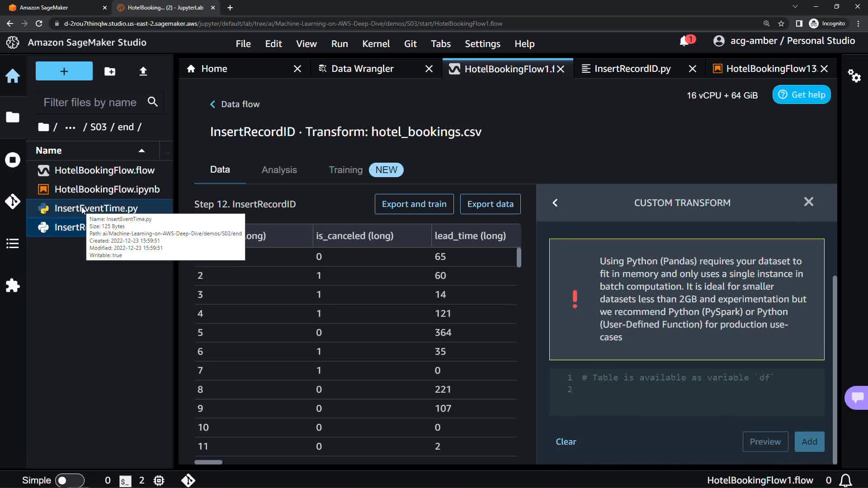The image size is (868, 488).
Task: Open the File Browser folder icon
Action: click(13, 117)
